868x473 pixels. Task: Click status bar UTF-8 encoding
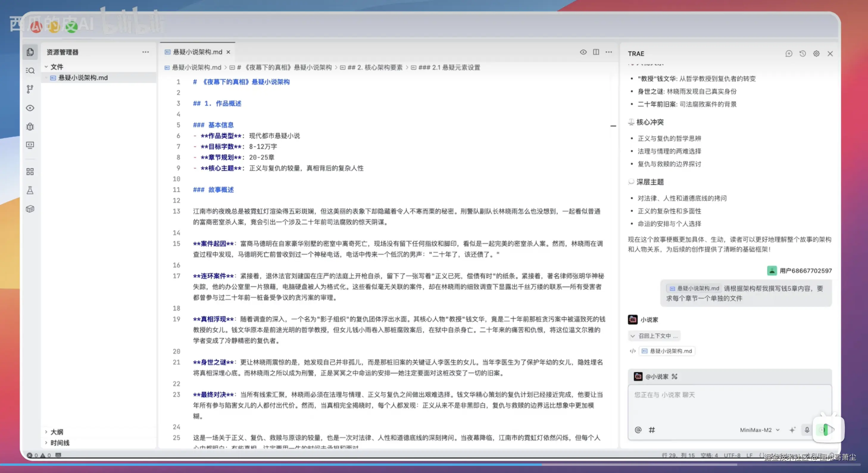(732, 455)
